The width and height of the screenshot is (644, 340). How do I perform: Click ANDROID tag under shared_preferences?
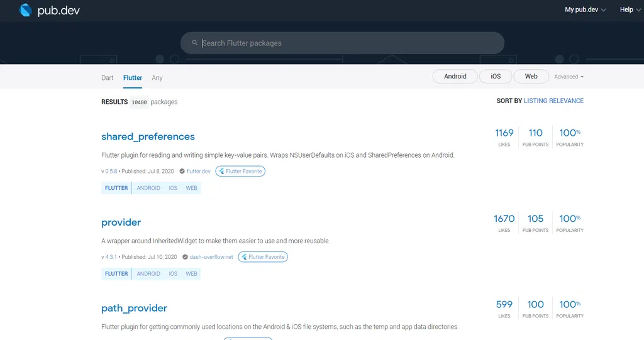point(148,188)
